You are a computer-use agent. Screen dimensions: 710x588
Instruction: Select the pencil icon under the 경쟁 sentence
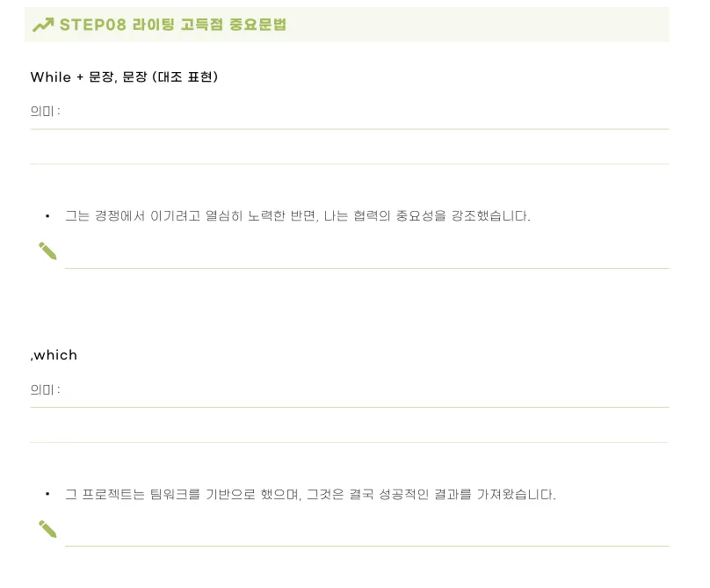click(x=47, y=251)
